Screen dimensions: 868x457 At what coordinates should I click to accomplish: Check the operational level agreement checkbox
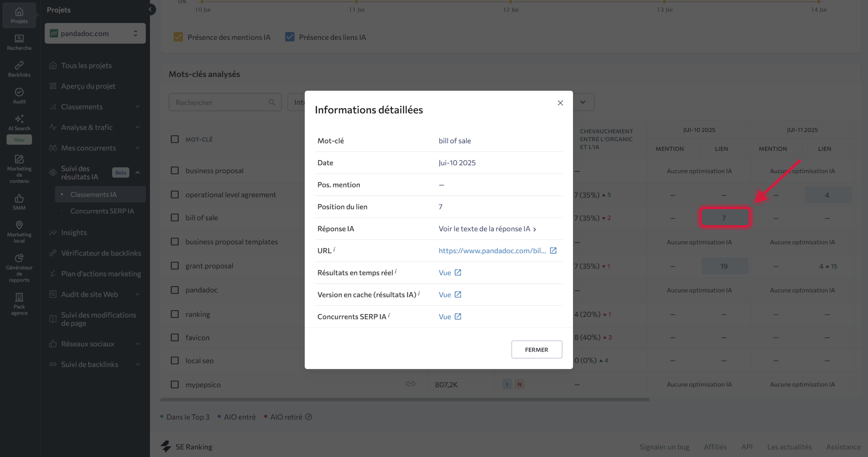coord(175,194)
